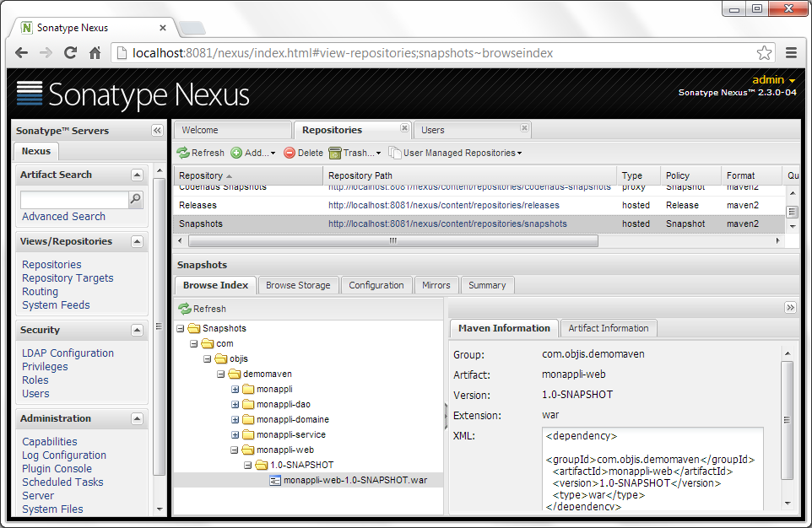
Task: Switch to the Users tab
Action: (472, 130)
